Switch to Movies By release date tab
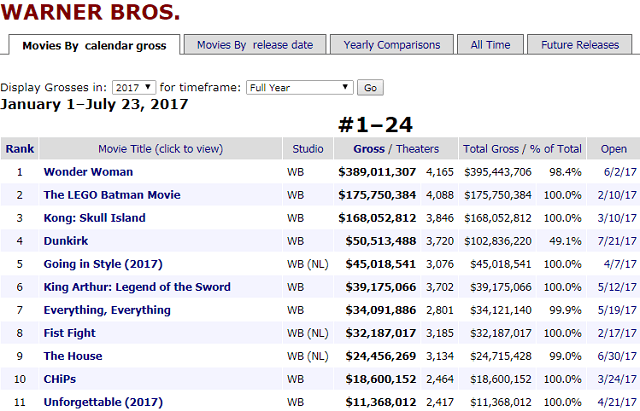 pos(255,44)
